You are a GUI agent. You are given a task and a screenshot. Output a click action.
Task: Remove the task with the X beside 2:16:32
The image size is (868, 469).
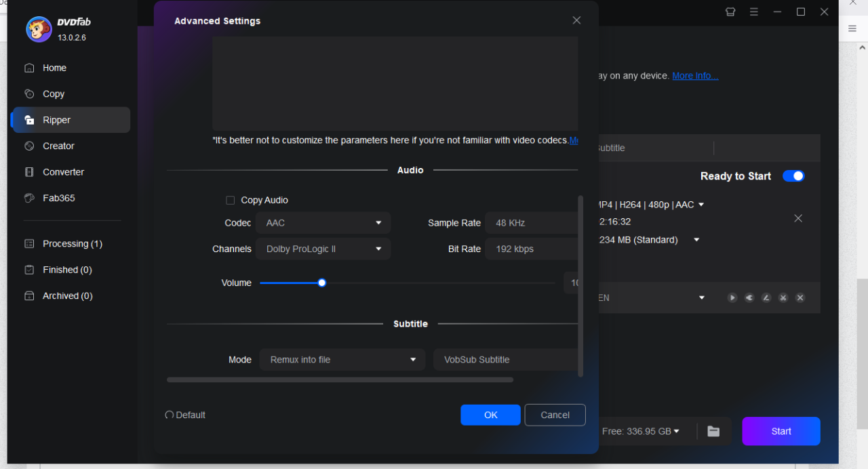pyautogui.click(x=798, y=218)
